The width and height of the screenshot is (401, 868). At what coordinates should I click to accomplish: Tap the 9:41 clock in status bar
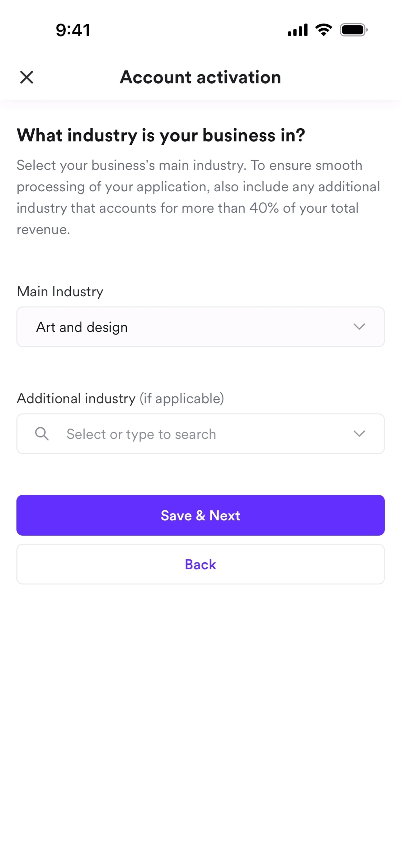click(x=73, y=30)
